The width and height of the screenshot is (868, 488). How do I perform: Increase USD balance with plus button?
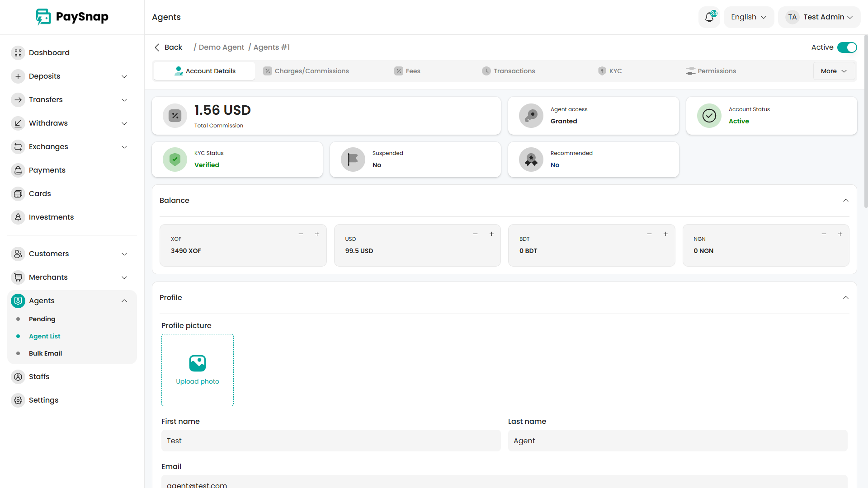(x=491, y=234)
